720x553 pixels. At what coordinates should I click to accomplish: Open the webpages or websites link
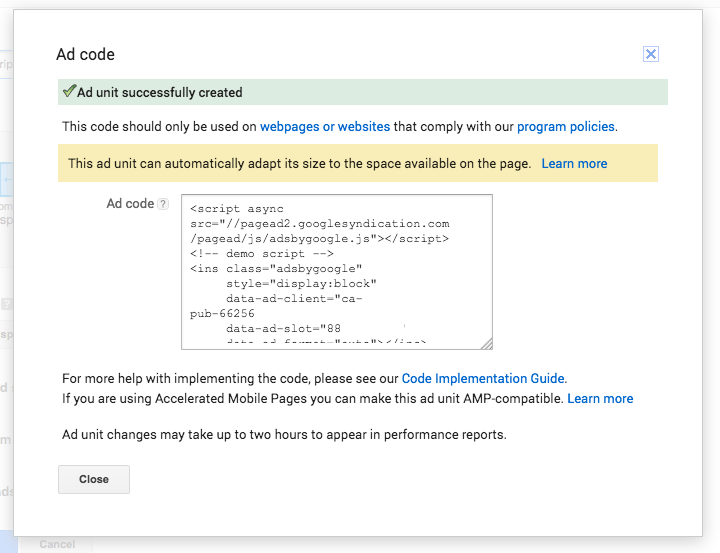[x=325, y=126]
